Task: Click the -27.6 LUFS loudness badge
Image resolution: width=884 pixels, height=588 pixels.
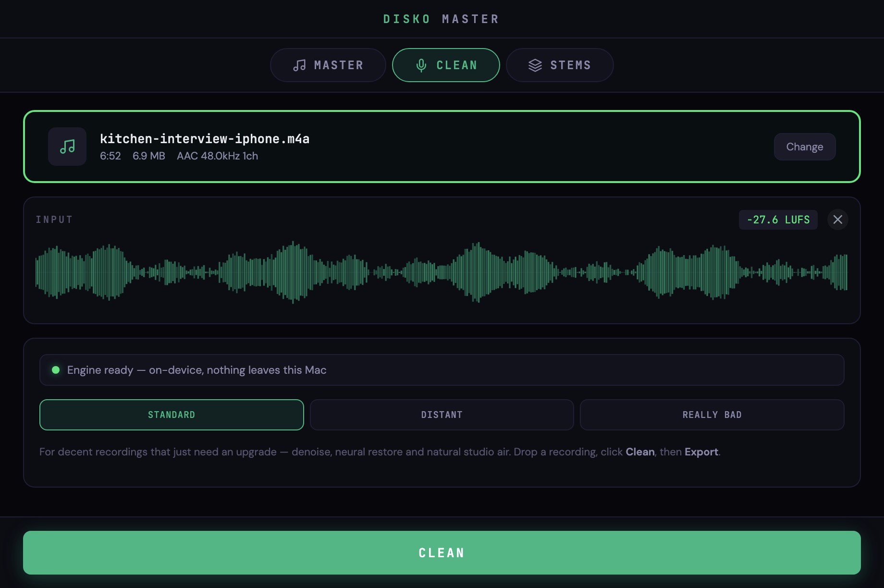Action: 778,220
